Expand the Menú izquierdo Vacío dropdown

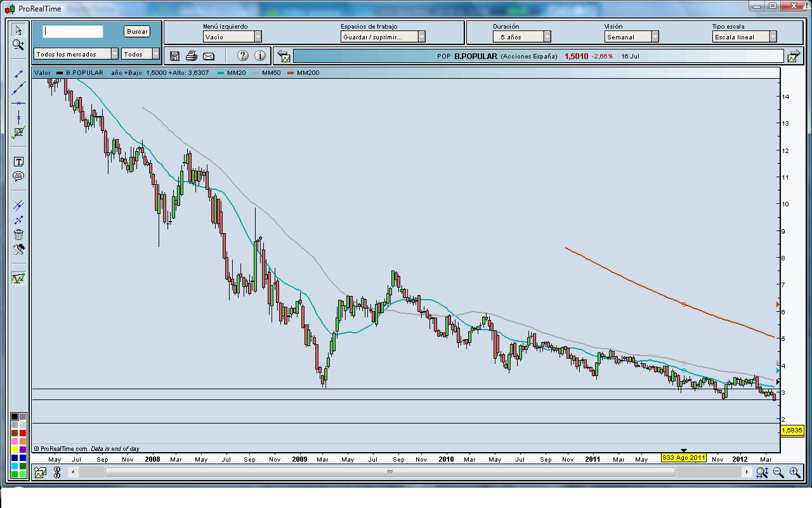pos(232,37)
